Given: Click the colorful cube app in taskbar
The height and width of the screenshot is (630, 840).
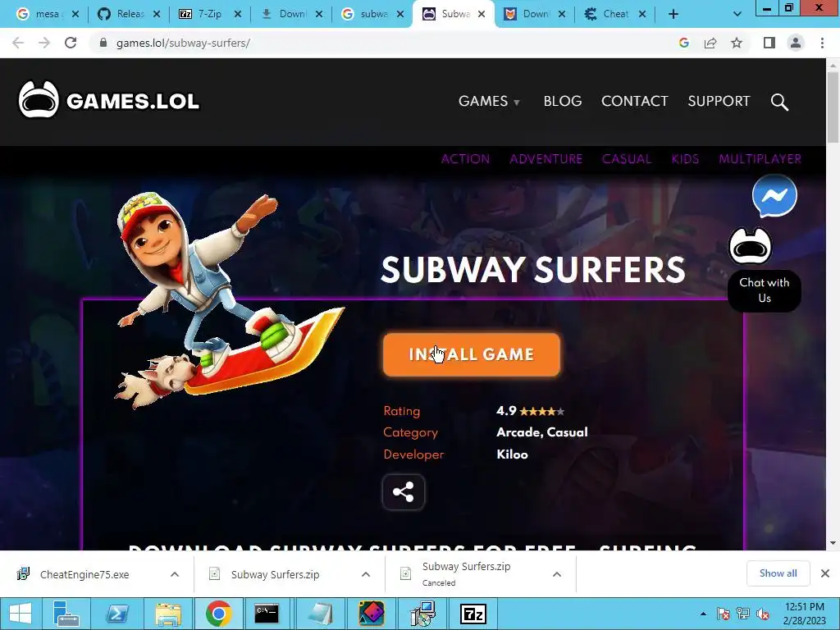Looking at the screenshot, I should [372, 614].
